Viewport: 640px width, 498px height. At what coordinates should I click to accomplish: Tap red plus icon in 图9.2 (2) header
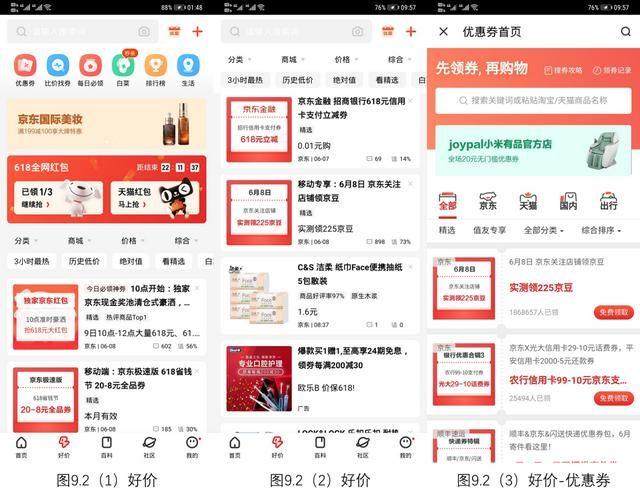pyautogui.click(x=411, y=31)
